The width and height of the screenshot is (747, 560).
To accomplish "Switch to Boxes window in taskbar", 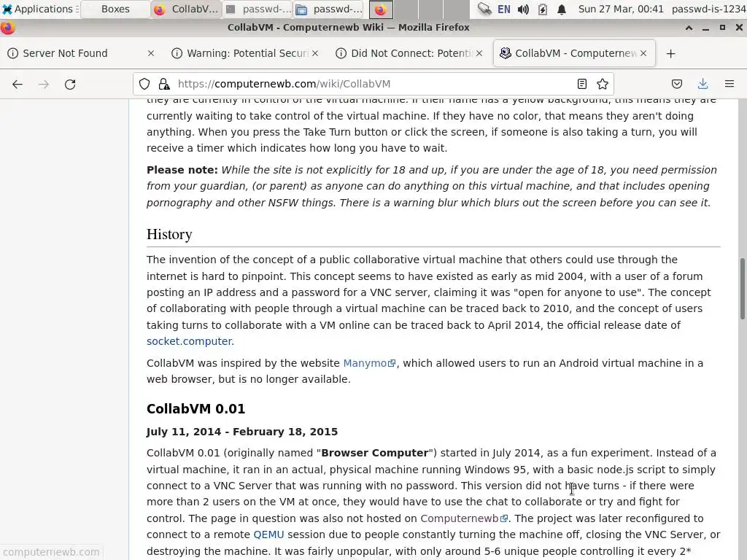I will tap(115, 9).
